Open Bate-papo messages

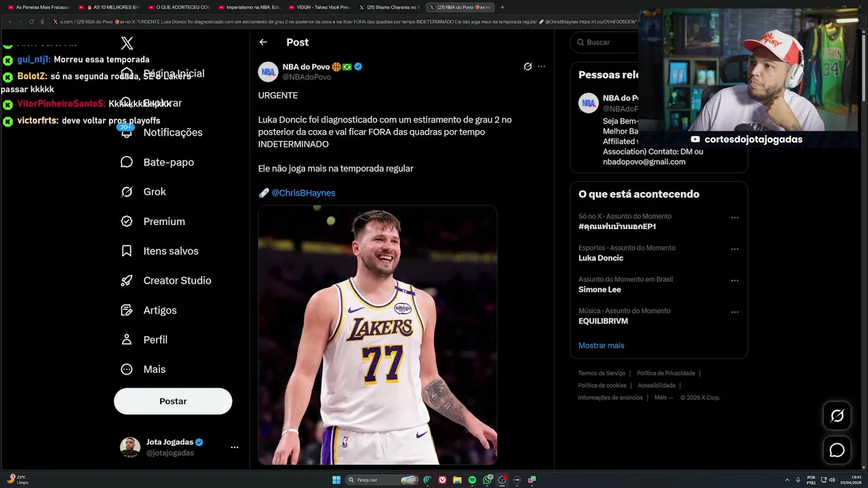click(168, 162)
